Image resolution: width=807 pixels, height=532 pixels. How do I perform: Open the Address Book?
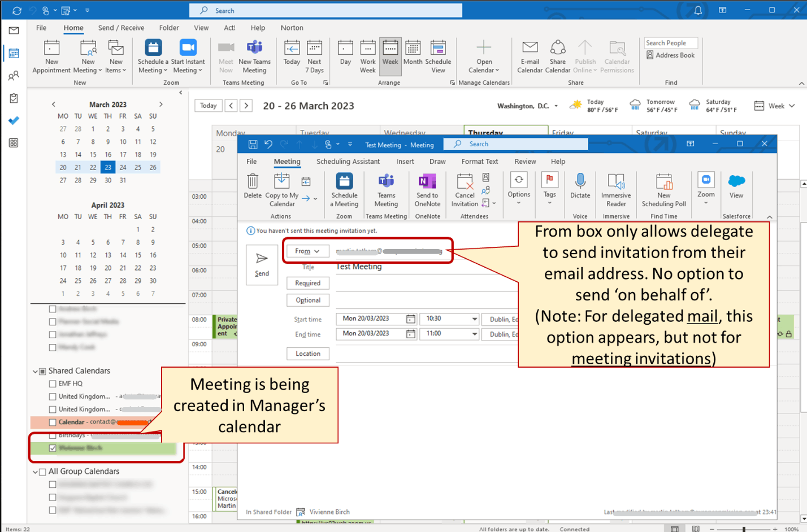coord(670,54)
